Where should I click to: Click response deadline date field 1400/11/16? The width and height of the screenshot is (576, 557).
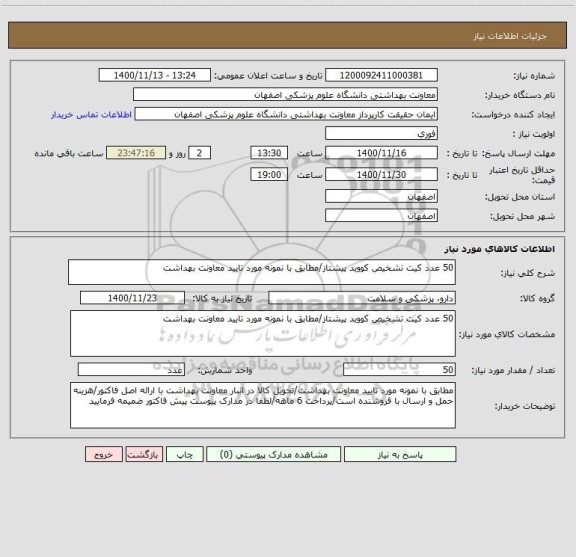coord(381,153)
